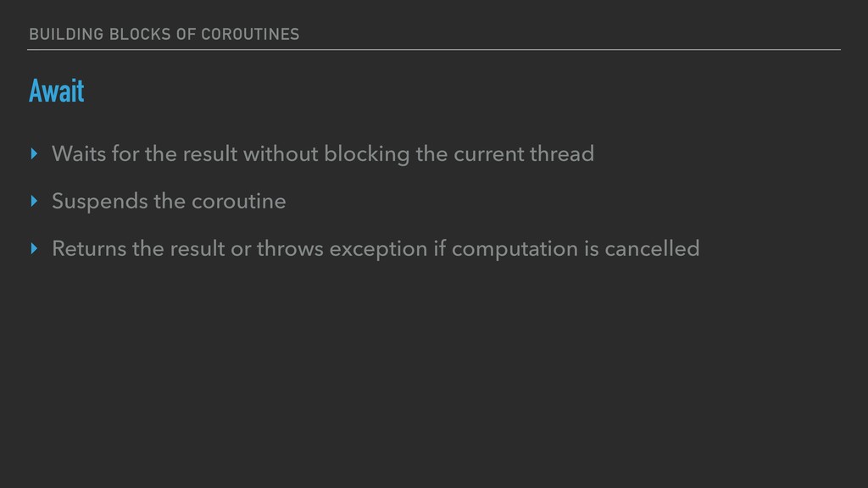Click the 'Suspends the coroutine' bullet text

169,201
